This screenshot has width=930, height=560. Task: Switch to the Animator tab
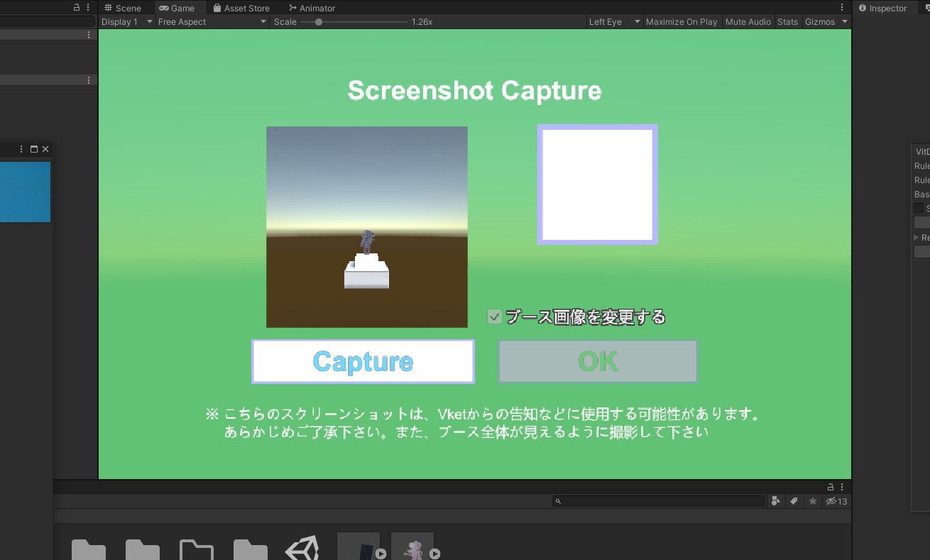click(312, 8)
